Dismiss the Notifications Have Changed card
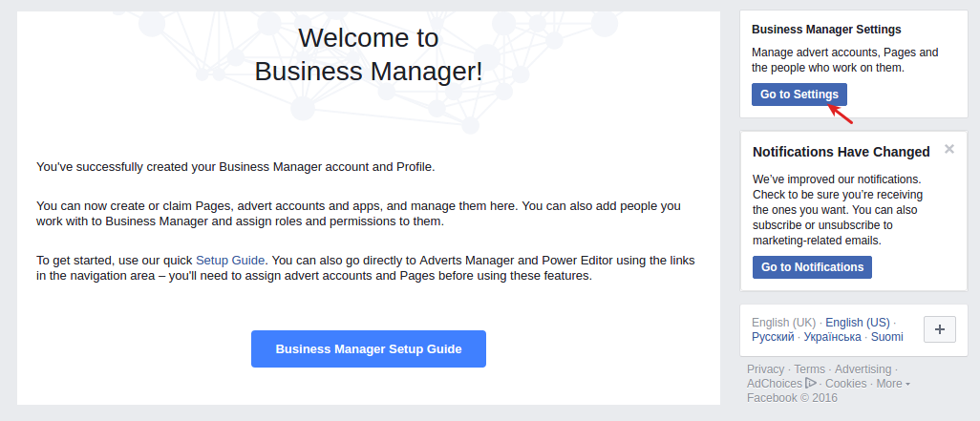Image resolution: width=980 pixels, height=421 pixels. 949,149
